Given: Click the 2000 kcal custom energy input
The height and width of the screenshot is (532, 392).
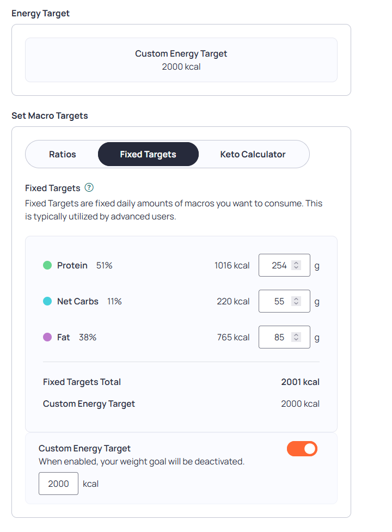Looking at the screenshot, I should 58,484.
